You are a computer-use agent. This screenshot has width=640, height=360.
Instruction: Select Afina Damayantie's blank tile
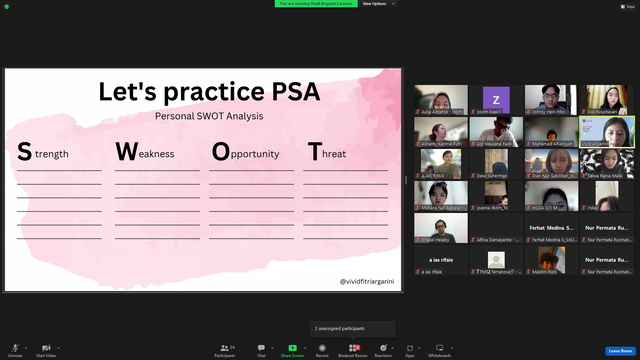coord(496,228)
